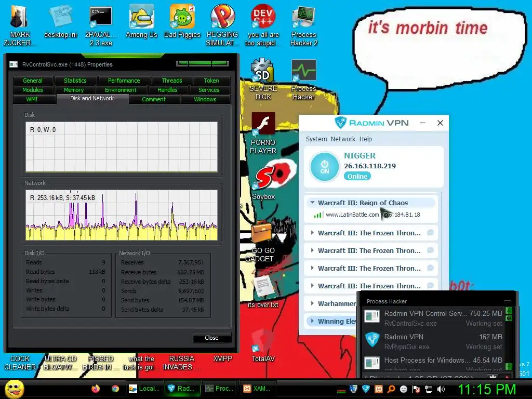Expand the Warhammer network group
The height and width of the screenshot is (399, 532).
pos(312,303)
